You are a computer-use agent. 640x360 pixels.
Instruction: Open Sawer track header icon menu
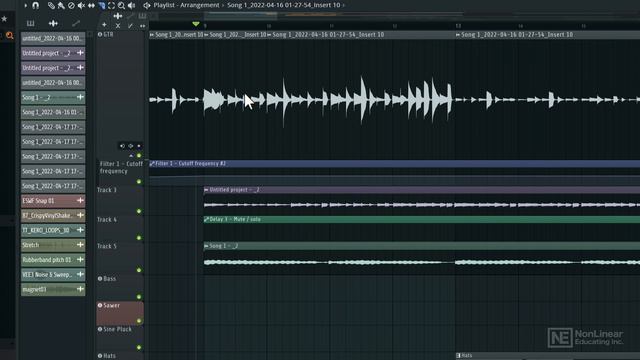(x=100, y=305)
